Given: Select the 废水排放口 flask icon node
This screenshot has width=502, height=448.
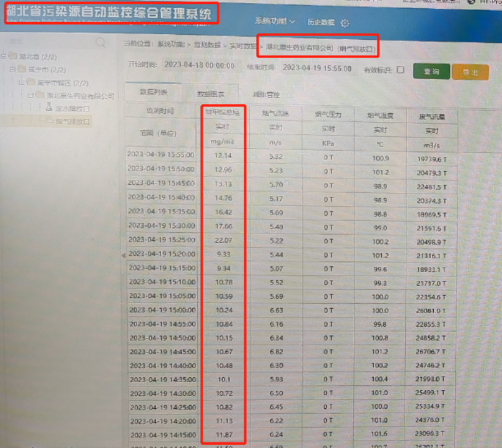Looking at the screenshot, I should pos(50,108).
